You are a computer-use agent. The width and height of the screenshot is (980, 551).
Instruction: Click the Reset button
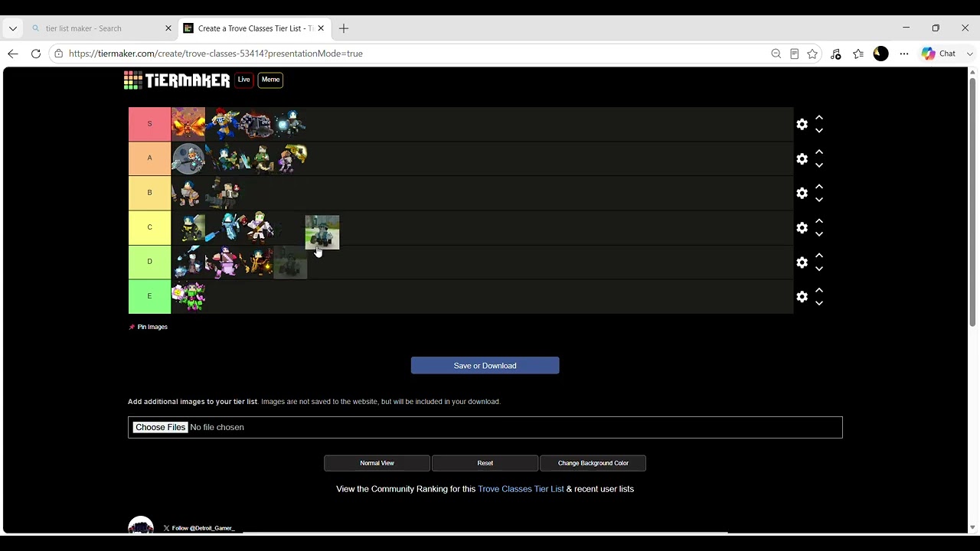point(485,463)
